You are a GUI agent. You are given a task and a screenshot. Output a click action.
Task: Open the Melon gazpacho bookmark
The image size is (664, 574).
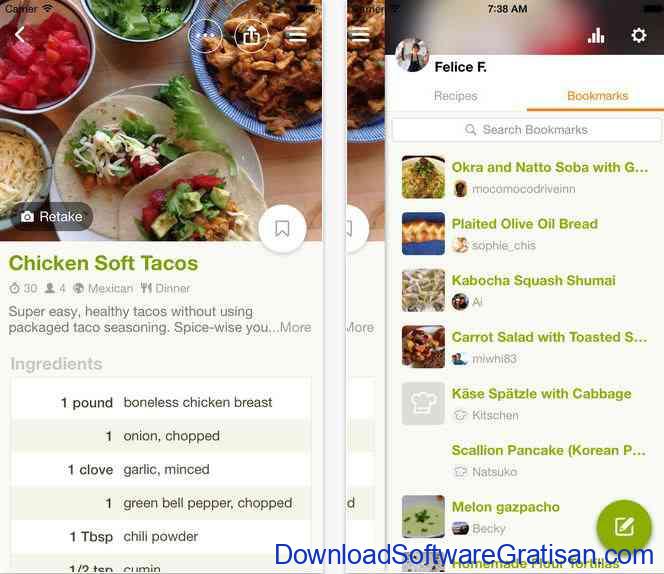pyautogui.click(x=506, y=507)
